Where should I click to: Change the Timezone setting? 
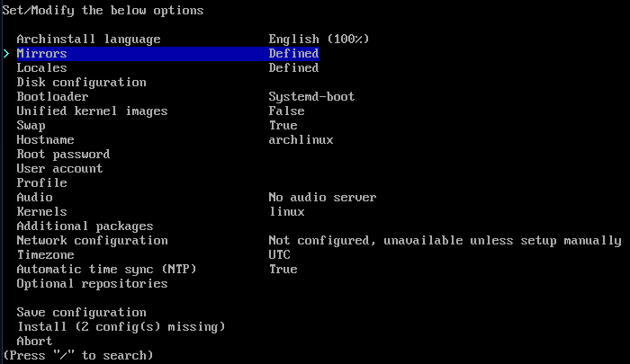click(x=45, y=255)
